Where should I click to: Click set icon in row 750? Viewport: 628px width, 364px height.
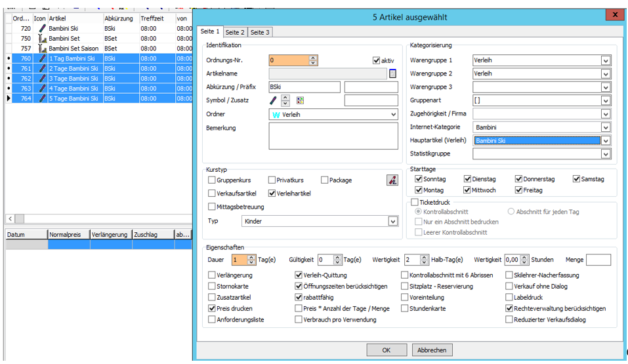[42, 39]
